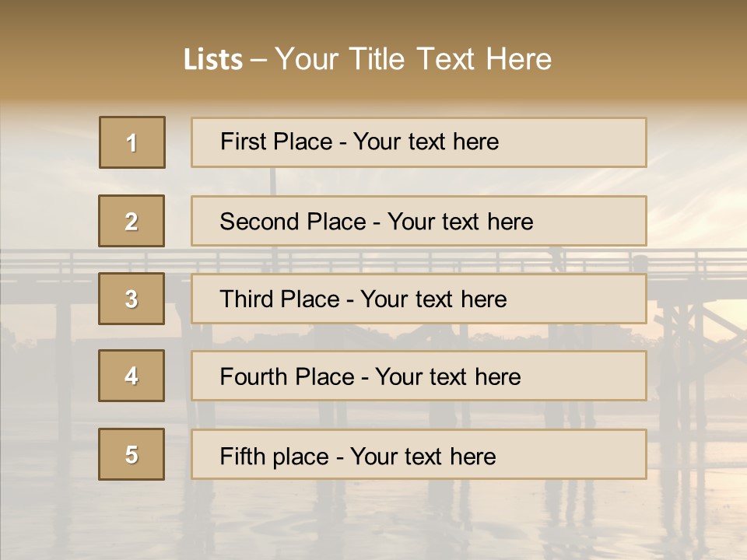Screen dimensions: 747x560
Task: Click the slide title text
Action: [x=367, y=59]
